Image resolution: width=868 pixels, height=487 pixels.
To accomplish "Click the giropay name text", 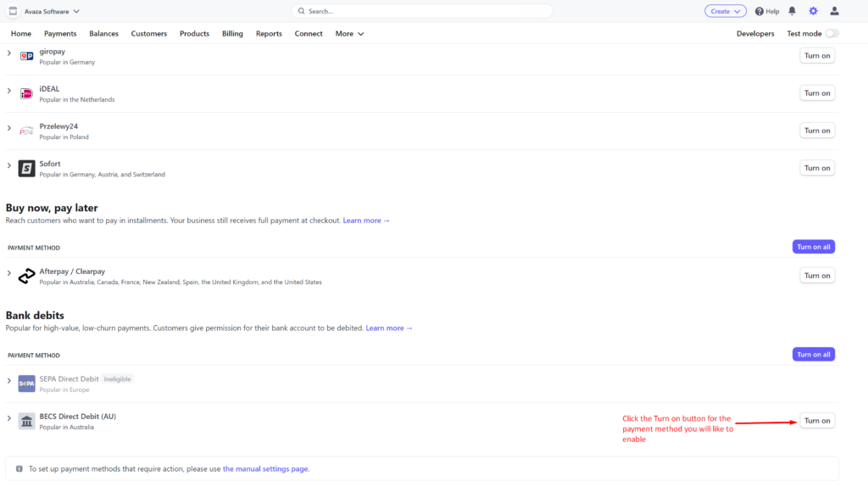I will (52, 52).
